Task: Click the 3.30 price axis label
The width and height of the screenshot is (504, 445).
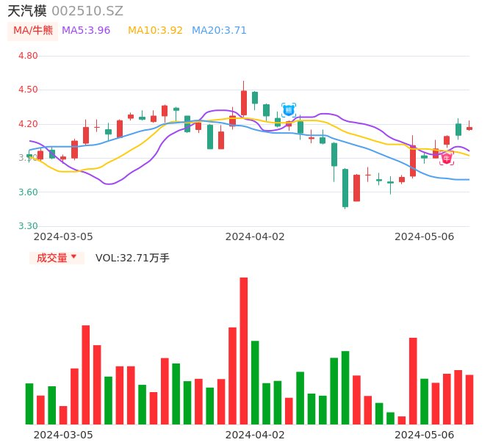Action: tap(28, 226)
